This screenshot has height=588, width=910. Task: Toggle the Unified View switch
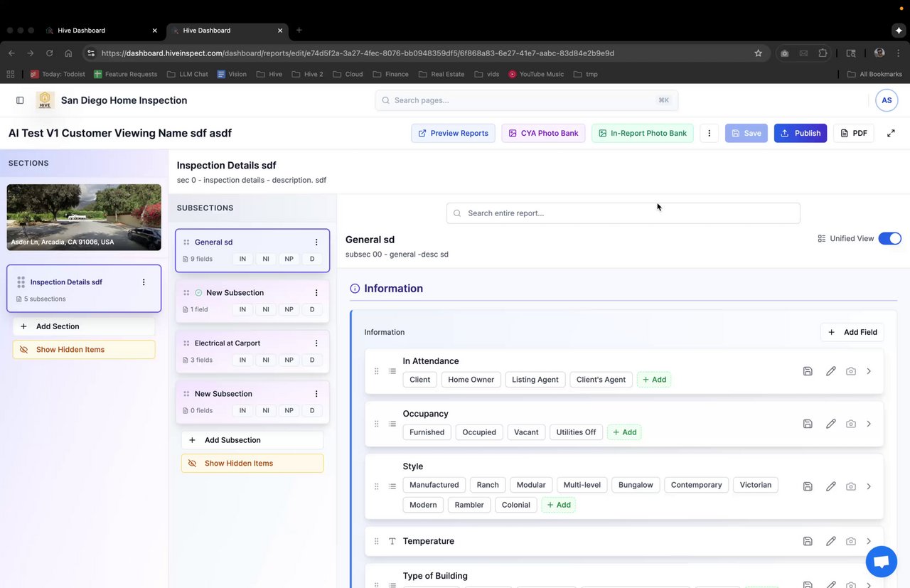coord(889,238)
